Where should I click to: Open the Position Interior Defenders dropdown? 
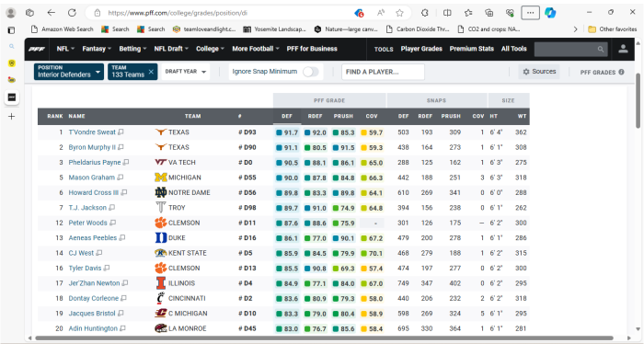[69, 72]
